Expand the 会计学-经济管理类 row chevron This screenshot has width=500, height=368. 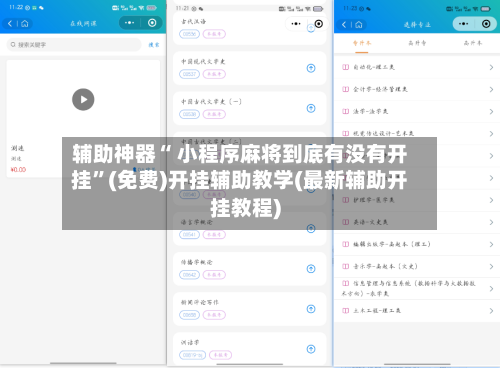pos(491,89)
